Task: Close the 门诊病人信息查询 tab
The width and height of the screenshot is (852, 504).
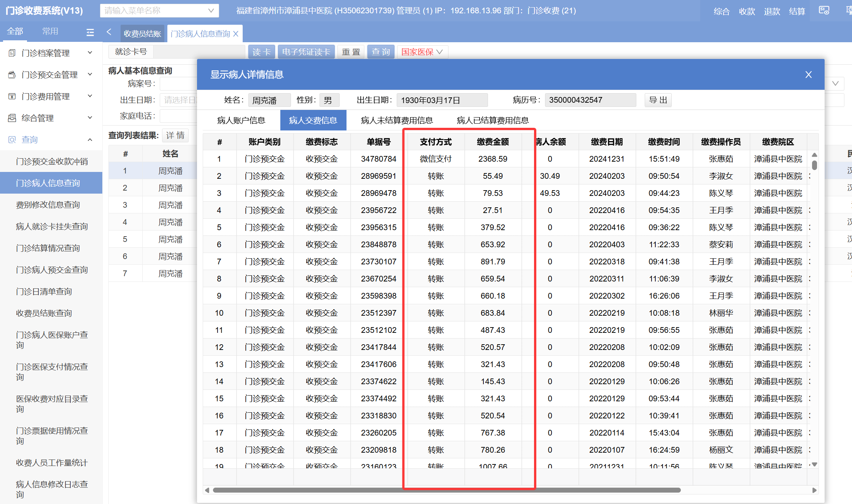Action: (236, 34)
